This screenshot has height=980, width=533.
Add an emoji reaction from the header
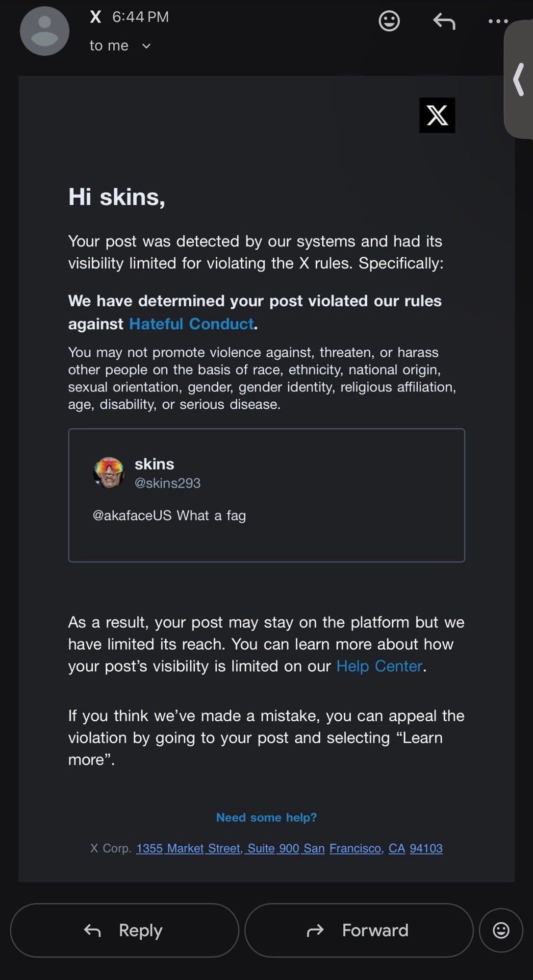tap(389, 21)
